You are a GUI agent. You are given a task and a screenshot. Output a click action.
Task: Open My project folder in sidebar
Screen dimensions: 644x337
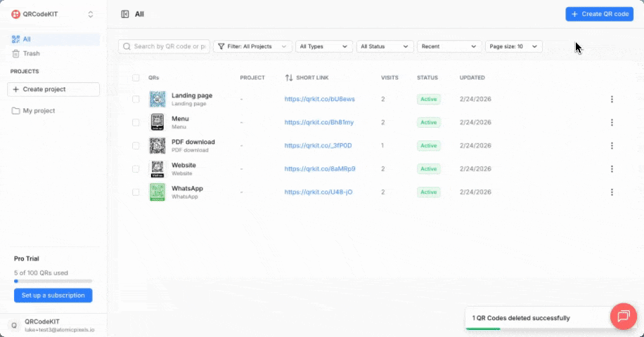click(x=39, y=111)
